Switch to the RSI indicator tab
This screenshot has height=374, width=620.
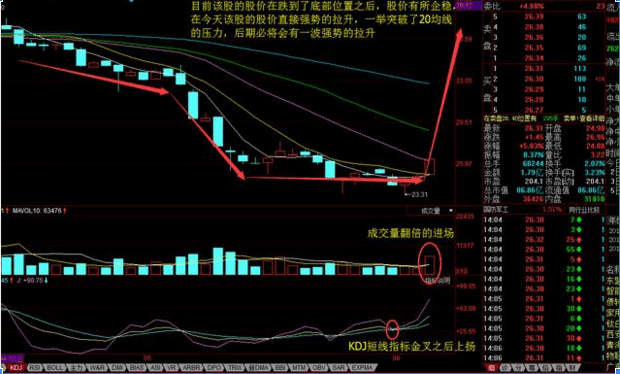[35, 368]
